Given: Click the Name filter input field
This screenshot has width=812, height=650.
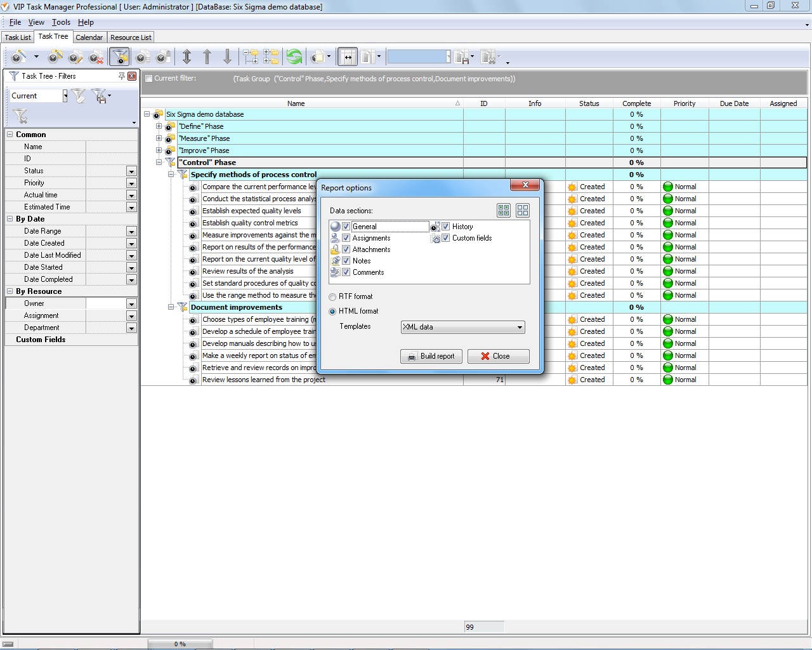Looking at the screenshot, I should [x=111, y=147].
